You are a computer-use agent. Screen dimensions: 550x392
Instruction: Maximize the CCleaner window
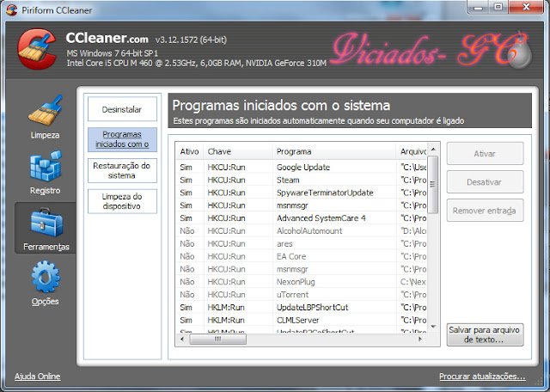[498, 7]
